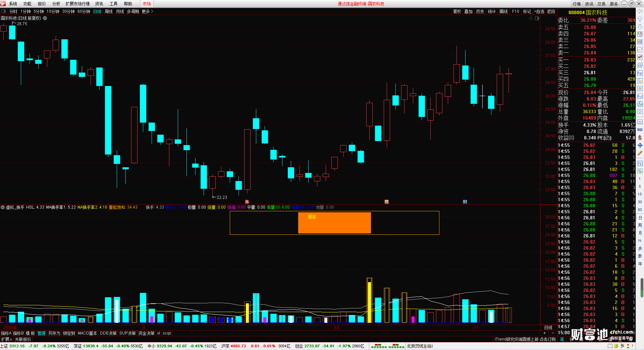Open the candlestick chart icon in sidebar
Screen dimensions: 644x350
point(640,57)
